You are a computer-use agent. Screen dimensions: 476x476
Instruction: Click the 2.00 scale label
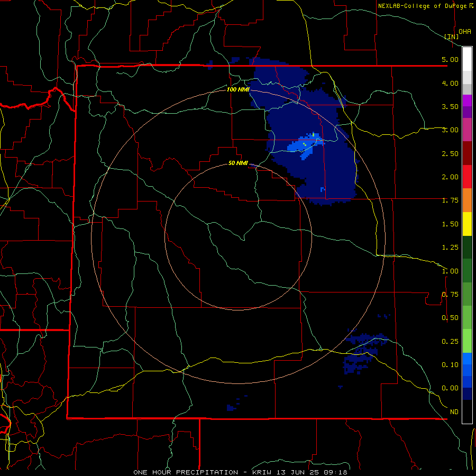pos(450,177)
